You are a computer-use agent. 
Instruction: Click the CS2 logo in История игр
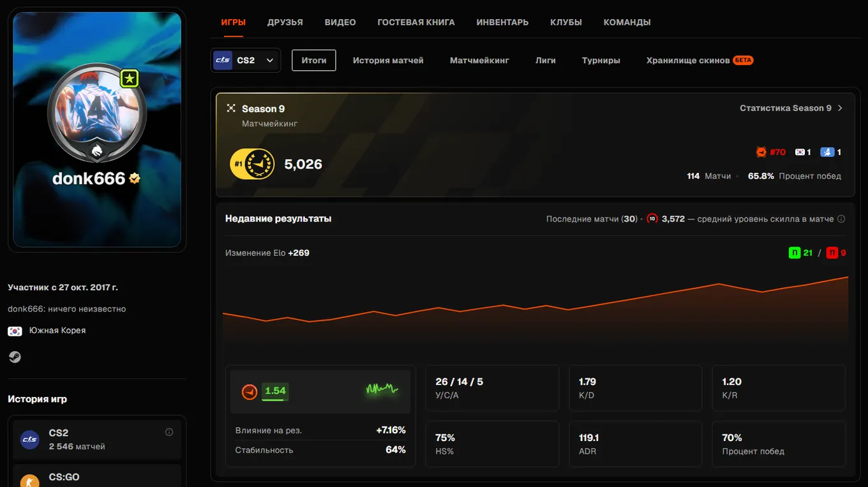(x=29, y=439)
